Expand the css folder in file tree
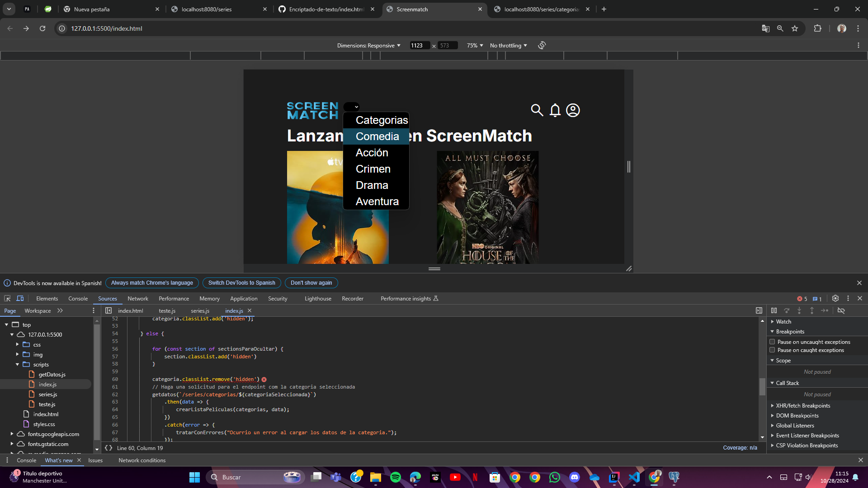Image resolution: width=868 pixels, height=488 pixels. (x=17, y=344)
